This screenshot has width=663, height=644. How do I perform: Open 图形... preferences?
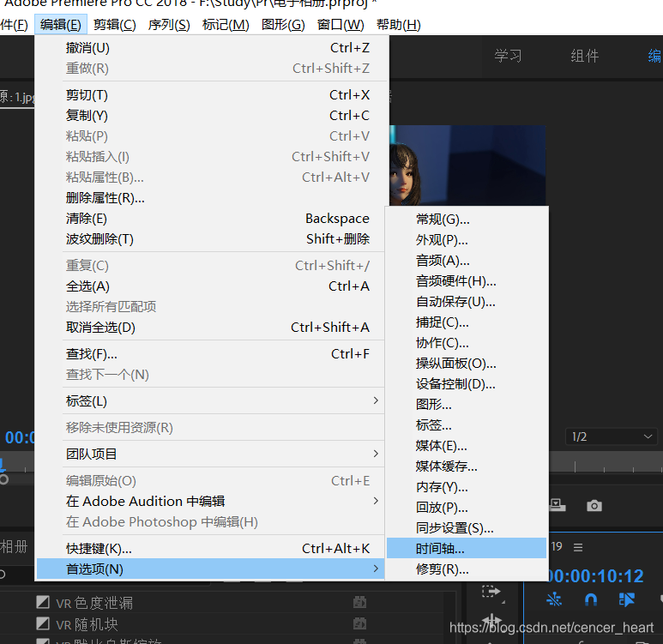[467, 405]
